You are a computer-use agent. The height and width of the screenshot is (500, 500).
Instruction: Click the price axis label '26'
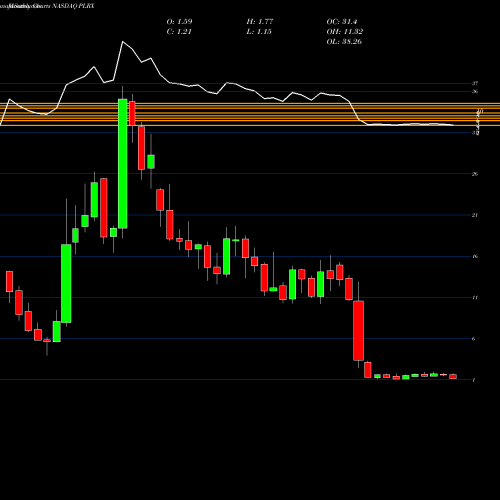pyautogui.click(x=475, y=174)
